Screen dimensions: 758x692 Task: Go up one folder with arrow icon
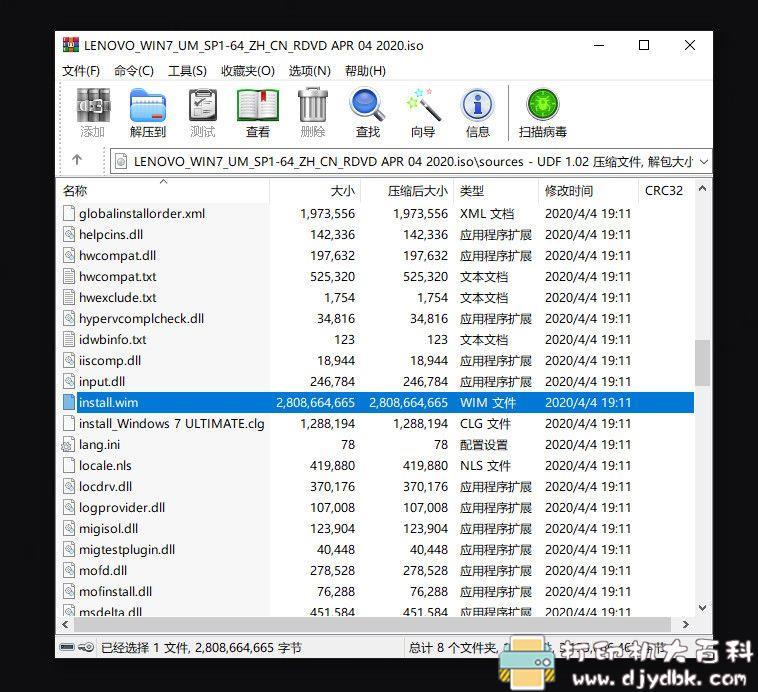[77, 160]
